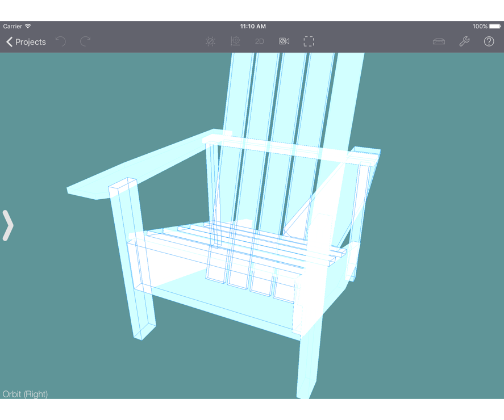
Task: Open the wrench settings tool
Action: pyautogui.click(x=464, y=41)
